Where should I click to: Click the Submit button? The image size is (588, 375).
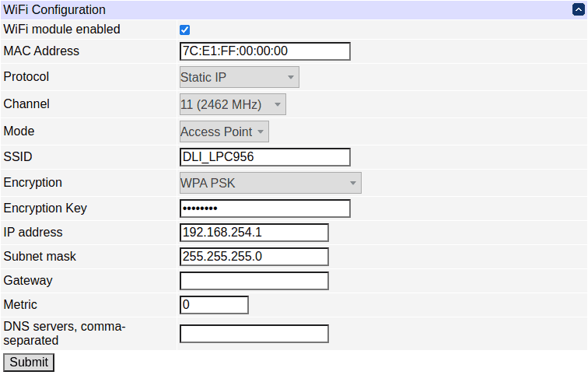tap(29, 363)
